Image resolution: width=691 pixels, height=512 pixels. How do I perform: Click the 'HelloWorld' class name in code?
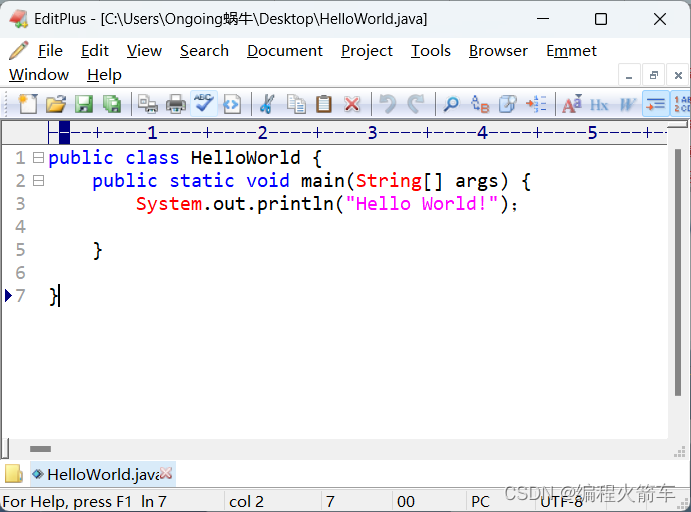pos(245,157)
